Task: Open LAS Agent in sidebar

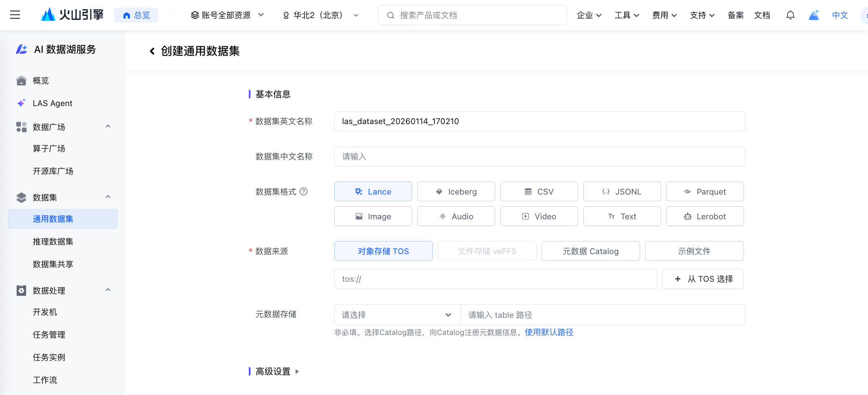Action: click(x=52, y=103)
